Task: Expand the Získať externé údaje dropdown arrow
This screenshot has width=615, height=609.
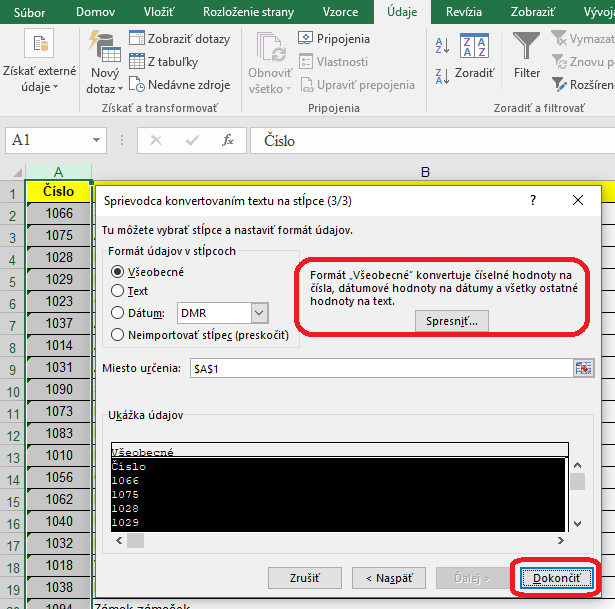Action: pos(56,88)
